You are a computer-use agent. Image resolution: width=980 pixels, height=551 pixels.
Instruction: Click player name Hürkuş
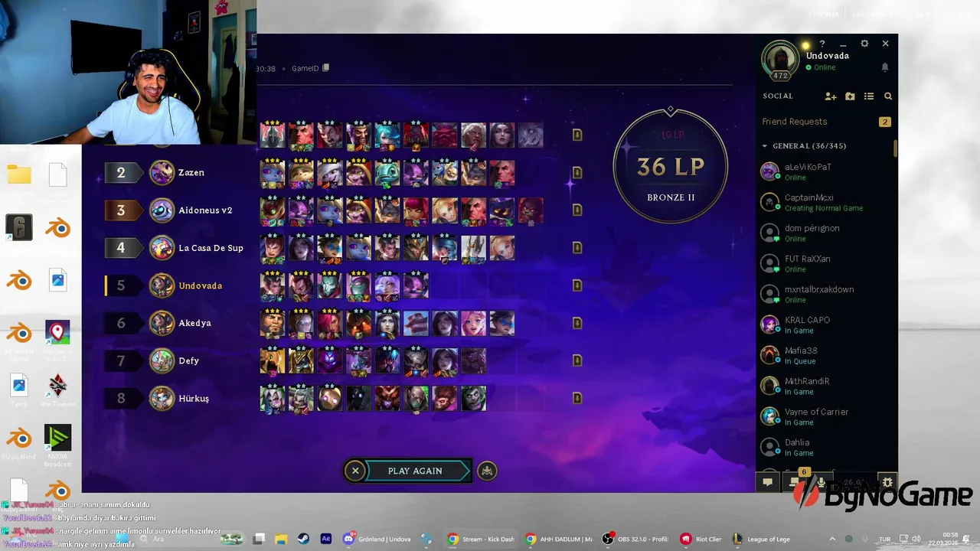(x=194, y=398)
